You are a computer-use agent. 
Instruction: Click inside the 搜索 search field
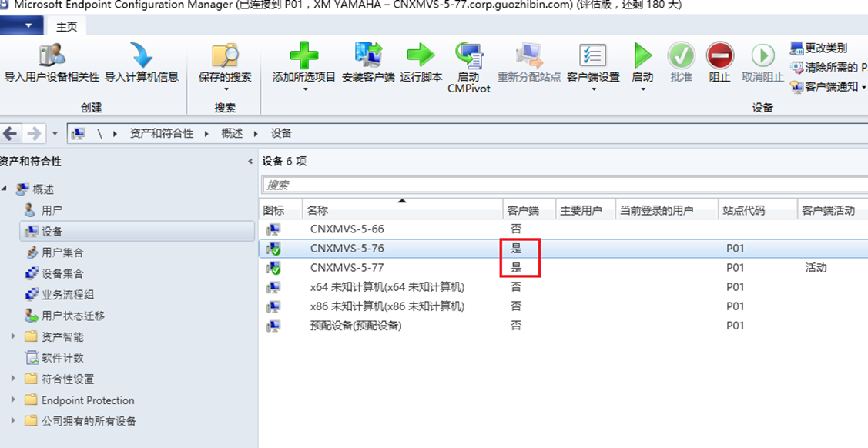[x=565, y=185]
